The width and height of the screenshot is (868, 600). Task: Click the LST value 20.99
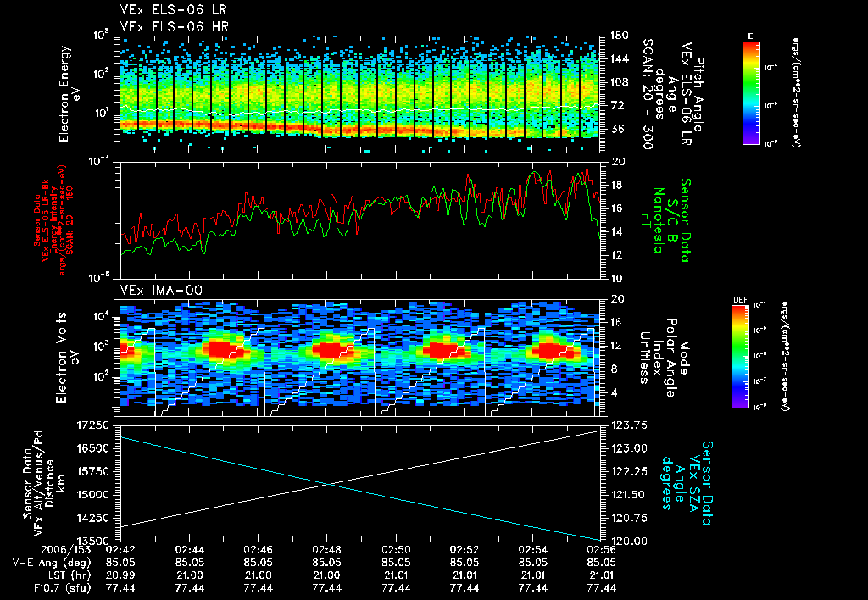click(120, 575)
